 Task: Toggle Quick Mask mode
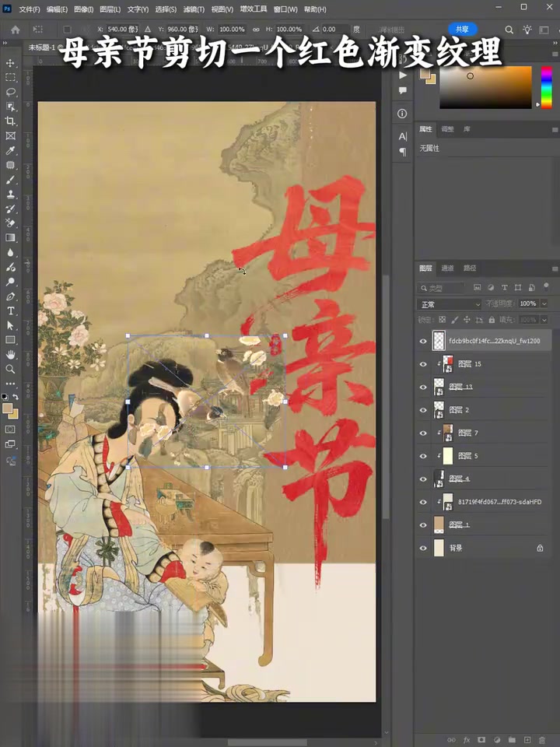pyautogui.click(x=10, y=429)
